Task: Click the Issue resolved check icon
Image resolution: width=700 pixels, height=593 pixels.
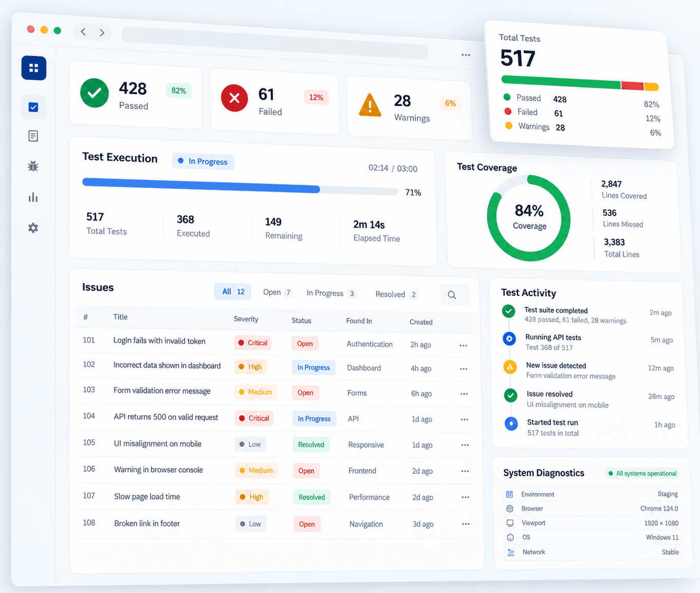Action: click(x=510, y=395)
